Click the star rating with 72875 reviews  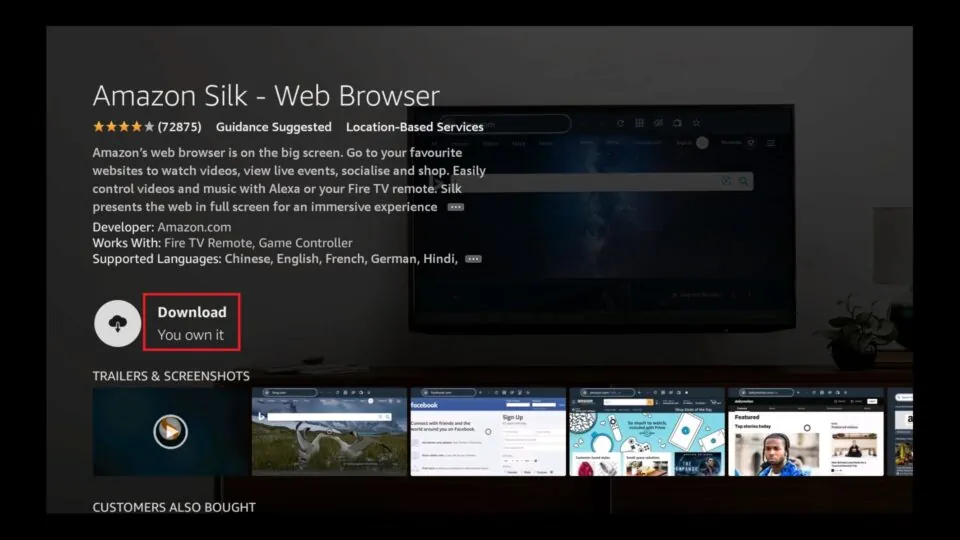(x=147, y=127)
